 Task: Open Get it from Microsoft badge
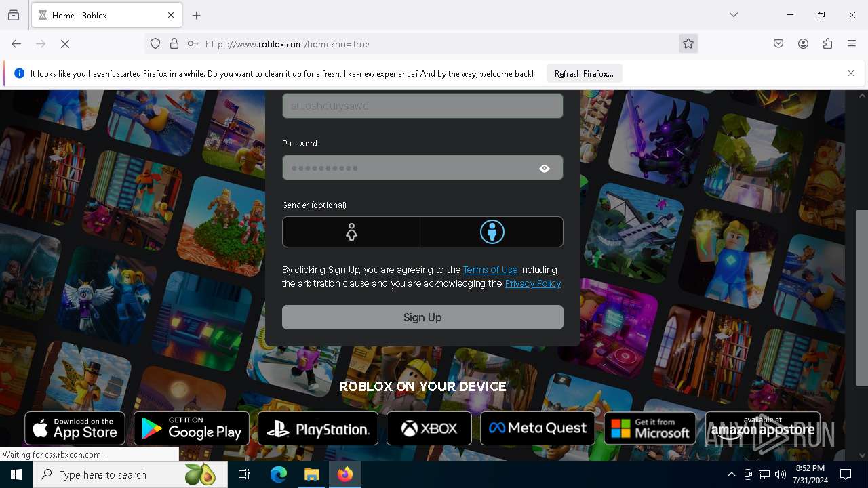(650, 428)
